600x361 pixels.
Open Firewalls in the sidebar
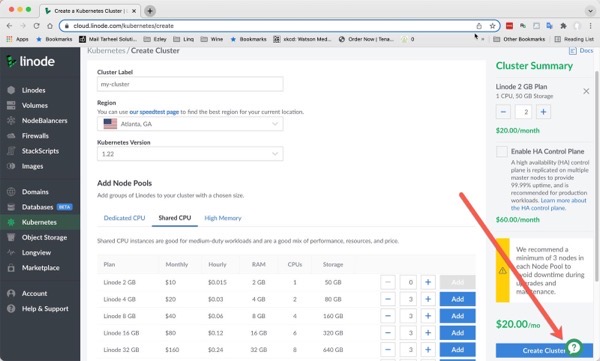click(35, 136)
